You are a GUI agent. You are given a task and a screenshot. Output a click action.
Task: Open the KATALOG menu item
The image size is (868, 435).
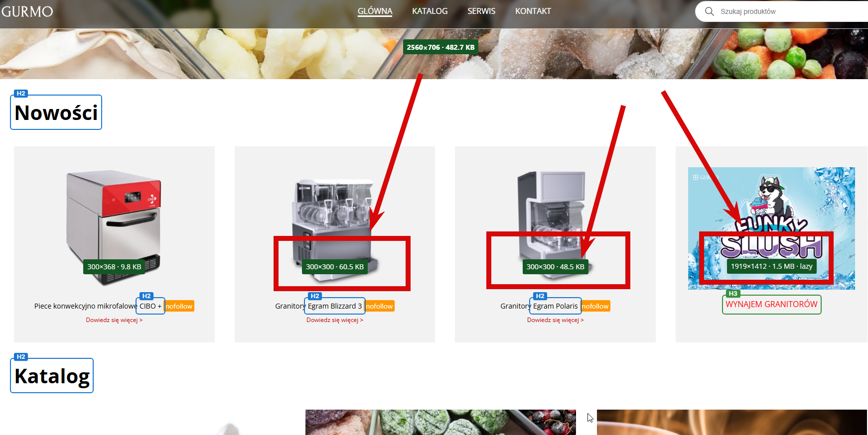[x=430, y=11]
